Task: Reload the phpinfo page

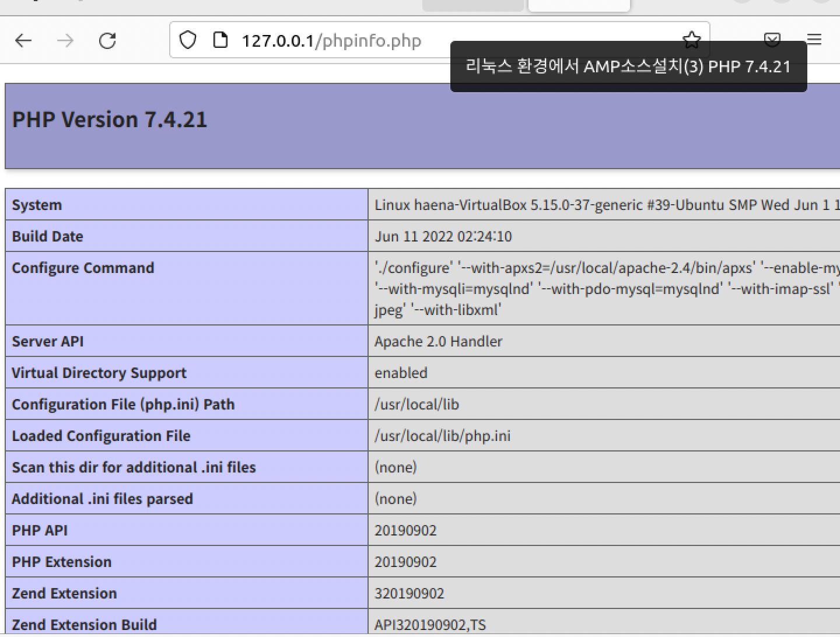Action: [x=107, y=40]
